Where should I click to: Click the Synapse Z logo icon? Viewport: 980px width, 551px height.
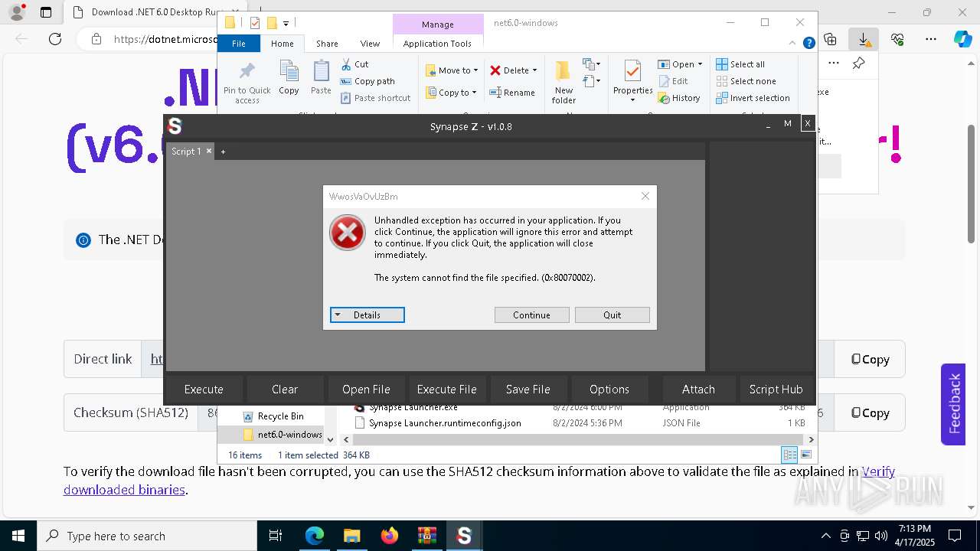175,126
